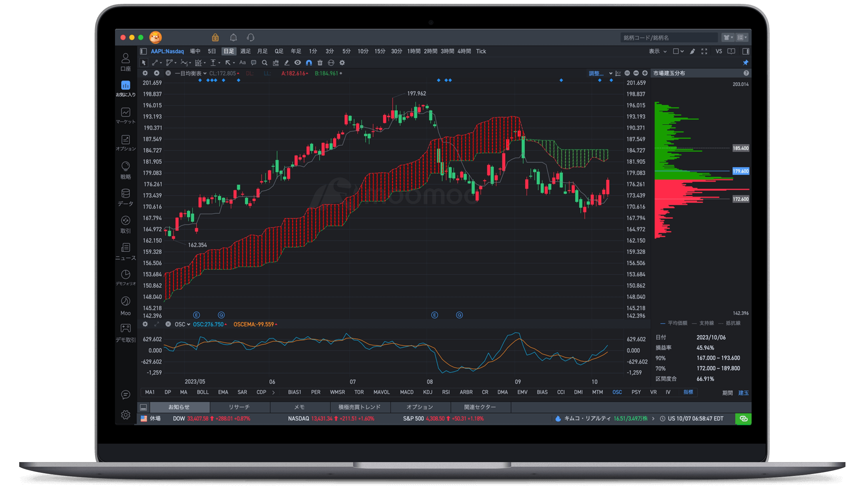Click the VS compare button

point(719,51)
